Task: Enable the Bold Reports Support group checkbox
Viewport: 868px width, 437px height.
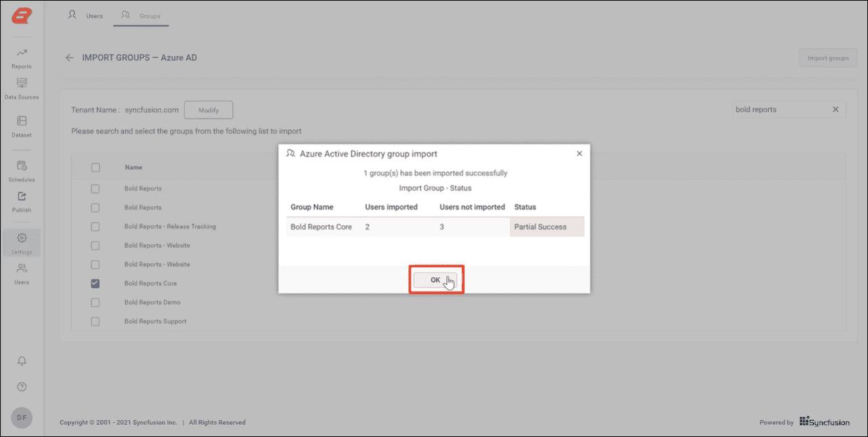Action: tap(95, 321)
